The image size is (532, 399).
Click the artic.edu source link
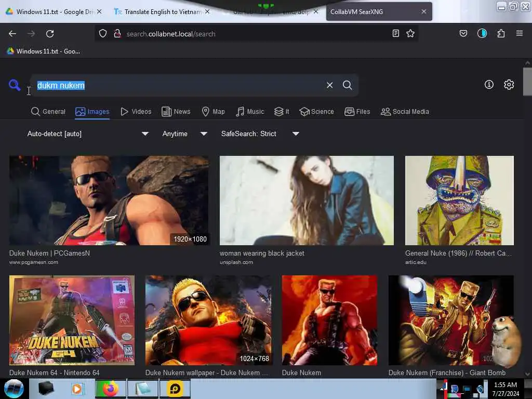[416, 262]
